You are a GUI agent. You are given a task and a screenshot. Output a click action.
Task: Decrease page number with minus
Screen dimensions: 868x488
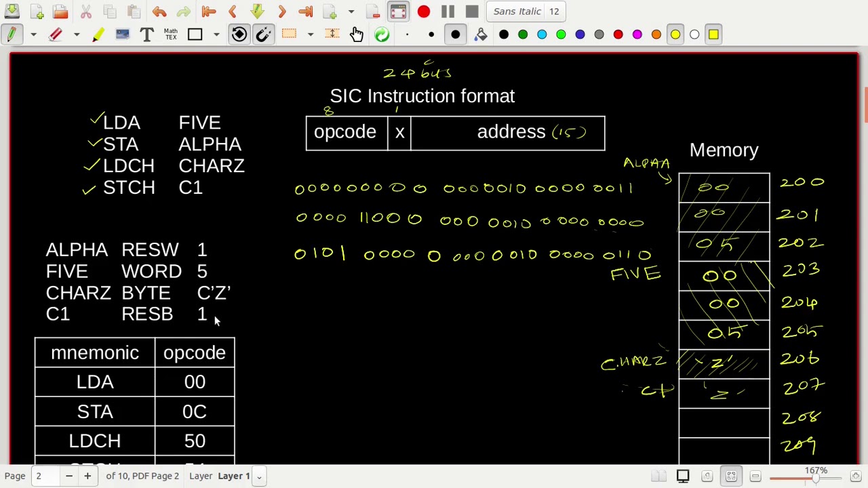tap(68, 476)
